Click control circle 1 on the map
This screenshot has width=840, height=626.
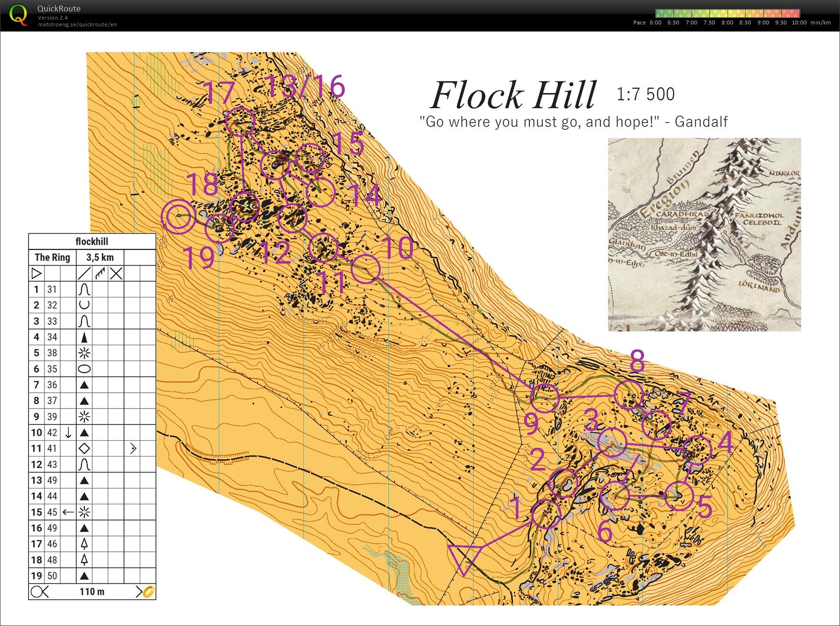pyautogui.click(x=546, y=513)
